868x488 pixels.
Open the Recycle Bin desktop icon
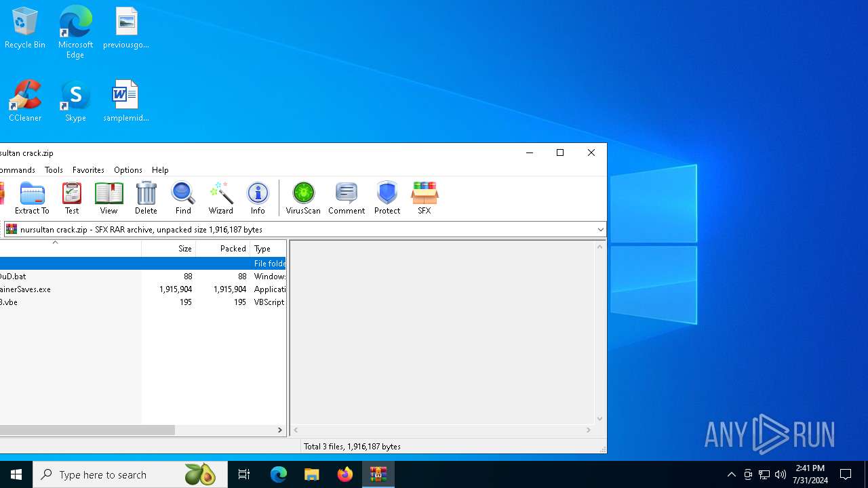25,28
